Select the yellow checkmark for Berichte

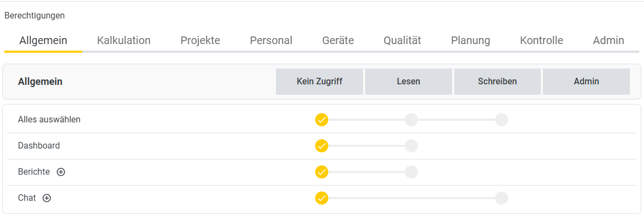pos(322,172)
